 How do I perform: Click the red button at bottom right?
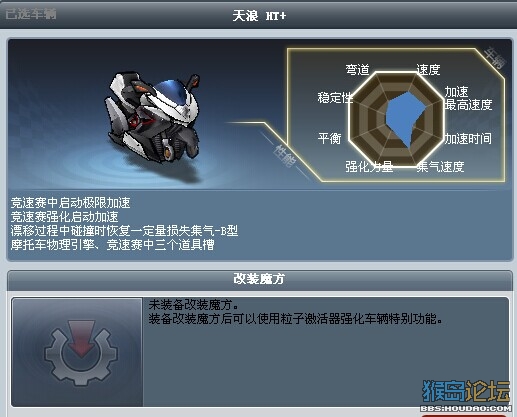click(x=463, y=416)
